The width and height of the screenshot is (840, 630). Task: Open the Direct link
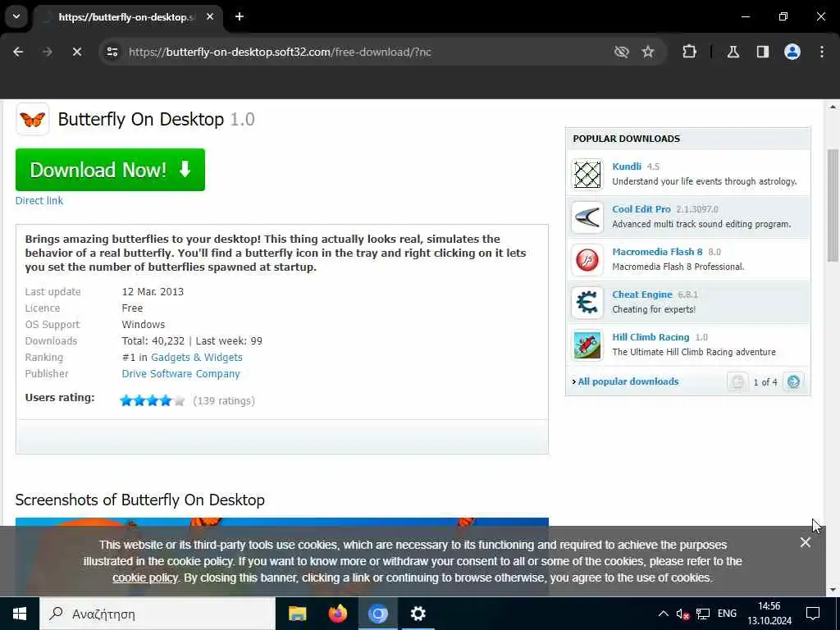[39, 200]
